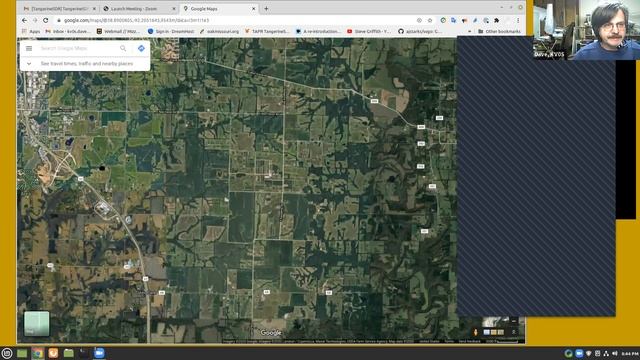Viewport: 640px width, 360px height.
Task: Open the TAPR TangerineS... bookmark
Action: tap(267, 31)
